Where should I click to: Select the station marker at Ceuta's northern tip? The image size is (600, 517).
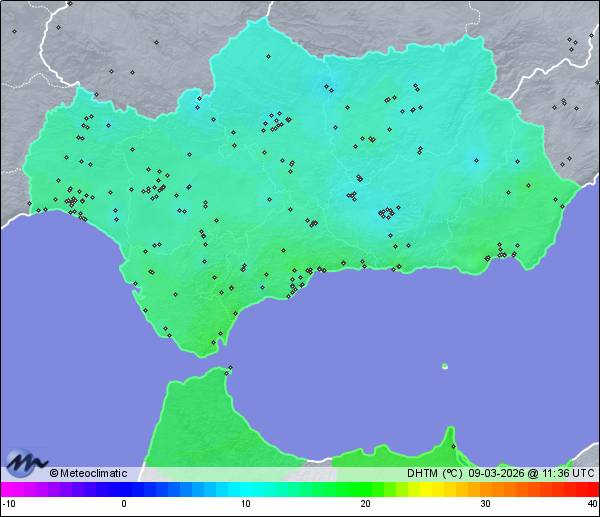pos(230,369)
